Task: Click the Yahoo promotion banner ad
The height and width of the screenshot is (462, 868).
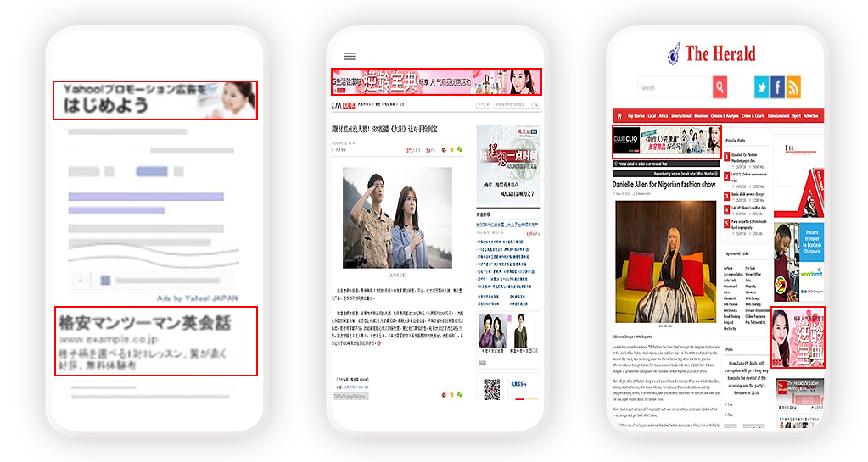Action: click(x=154, y=99)
